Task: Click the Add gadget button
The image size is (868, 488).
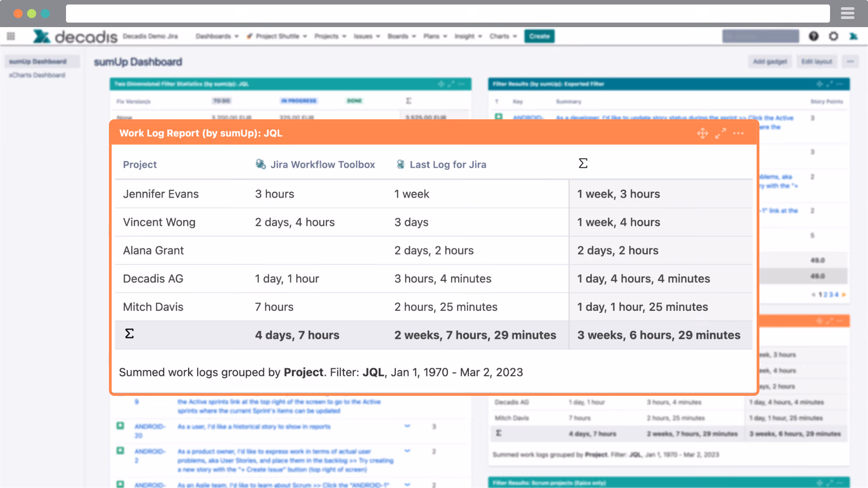Action: point(770,61)
